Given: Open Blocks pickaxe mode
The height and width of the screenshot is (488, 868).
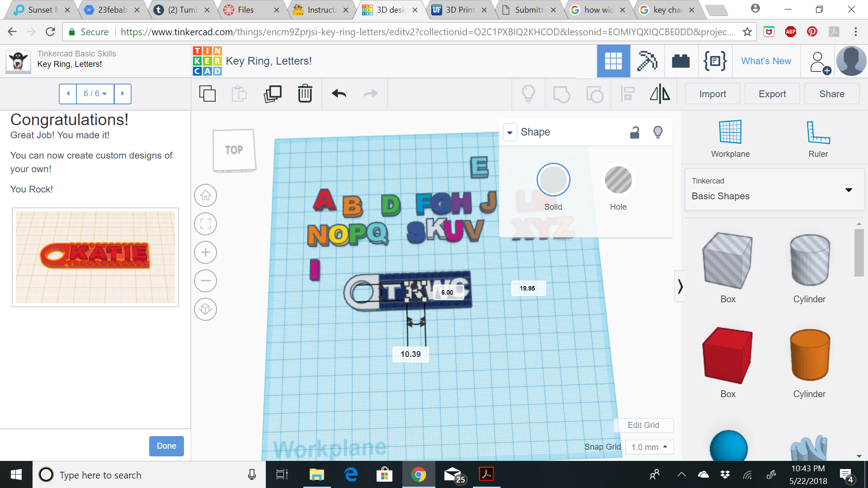Looking at the screenshot, I should coord(647,61).
